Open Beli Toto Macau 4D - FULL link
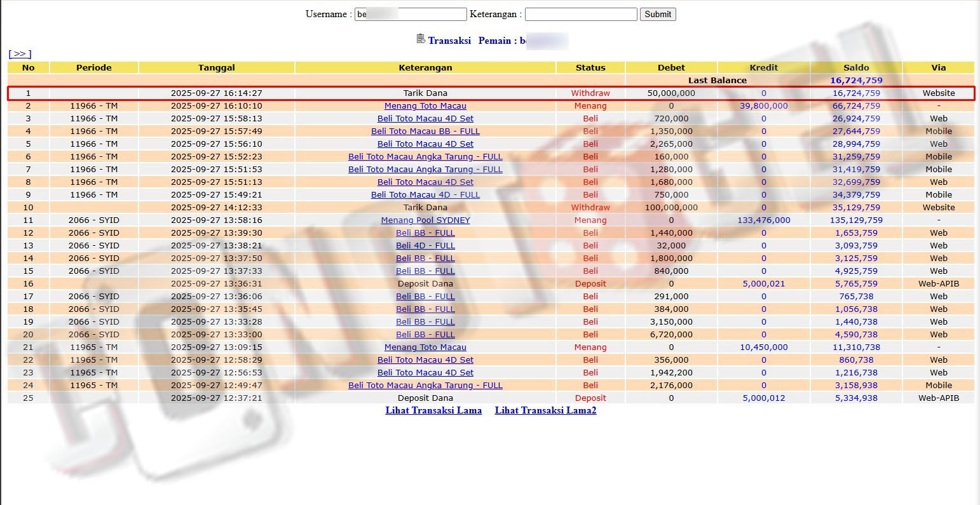Viewport: 980px width, 505px height. coord(425,195)
